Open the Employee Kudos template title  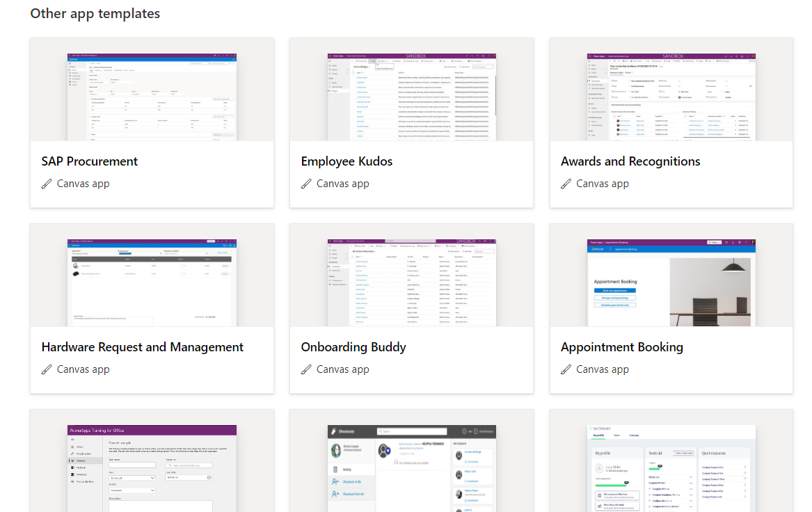pyautogui.click(x=347, y=161)
